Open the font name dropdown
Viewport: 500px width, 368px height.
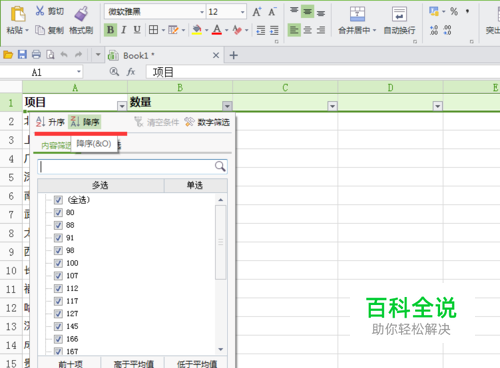pos(202,12)
